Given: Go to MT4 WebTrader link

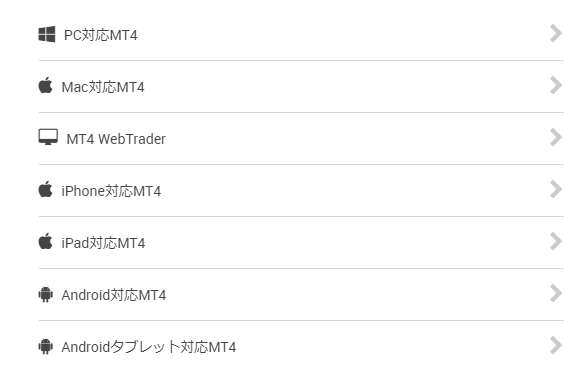Looking at the screenshot, I should (x=116, y=139).
